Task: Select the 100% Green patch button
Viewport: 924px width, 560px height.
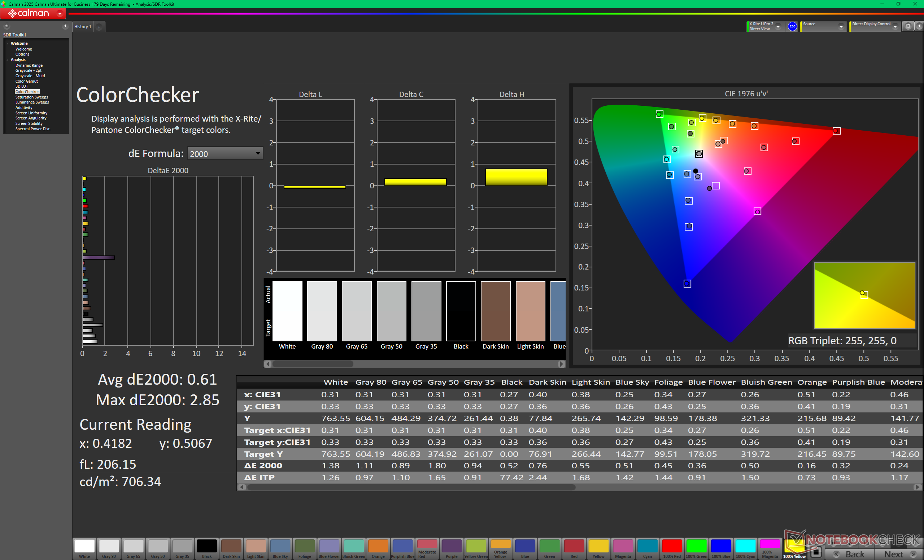Action: click(696, 548)
